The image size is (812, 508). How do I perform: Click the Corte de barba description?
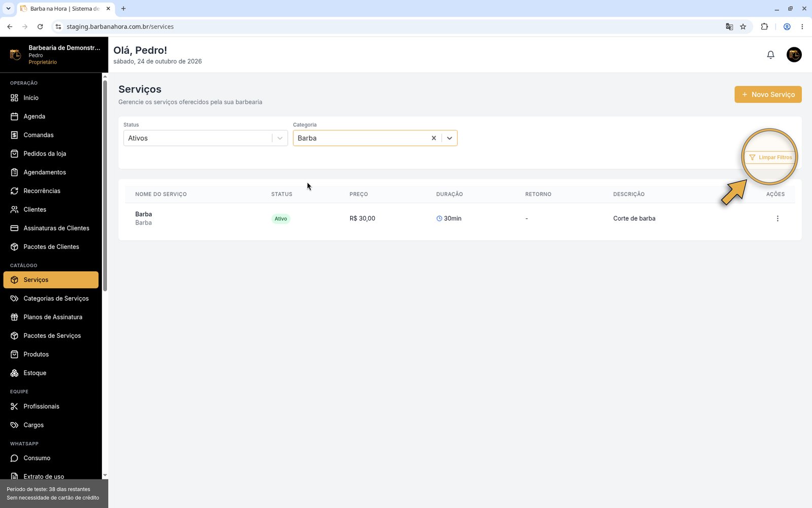pos(634,218)
